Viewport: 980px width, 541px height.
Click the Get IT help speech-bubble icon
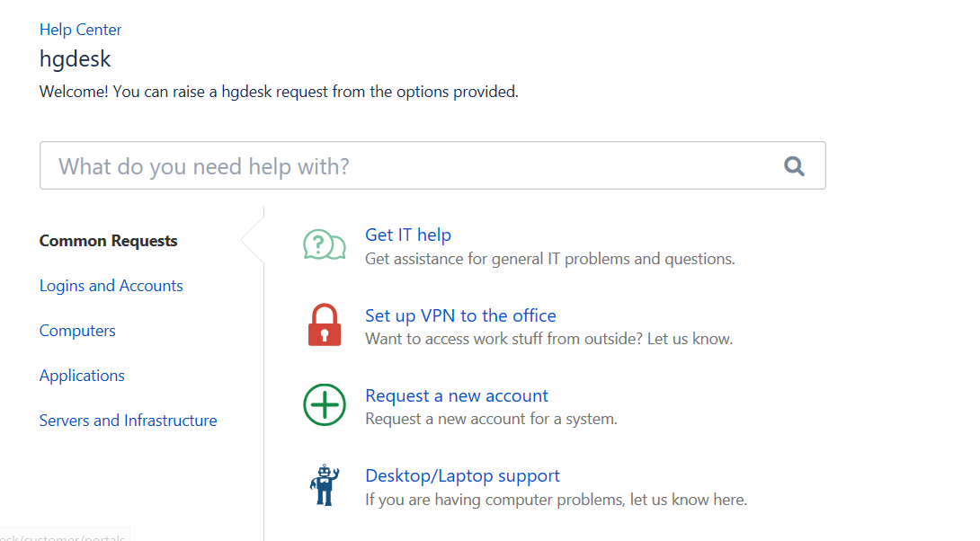tap(325, 244)
